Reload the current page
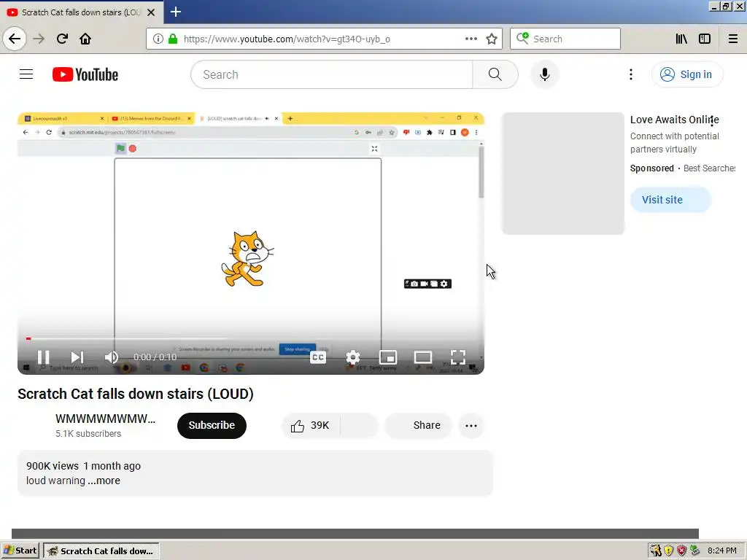This screenshot has width=747, height=560. (x=62, y=39)
